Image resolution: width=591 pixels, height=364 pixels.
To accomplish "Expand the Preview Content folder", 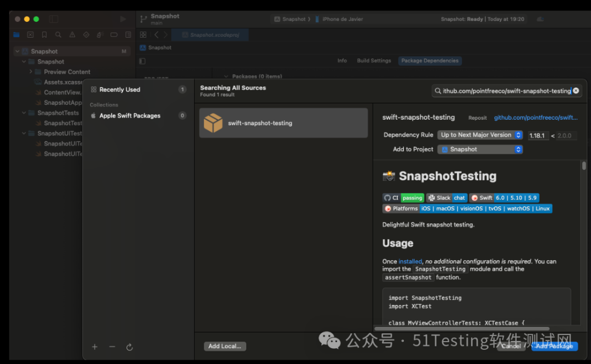I will [31, 72].
